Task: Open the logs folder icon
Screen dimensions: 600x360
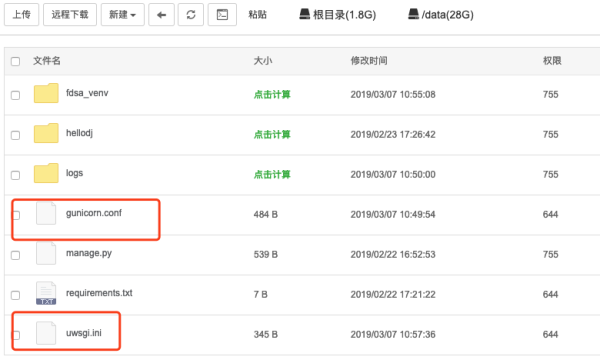Action: 46,173
